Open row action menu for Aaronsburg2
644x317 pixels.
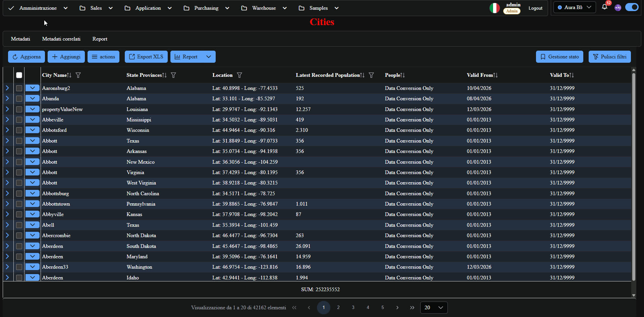pos(33,88)
